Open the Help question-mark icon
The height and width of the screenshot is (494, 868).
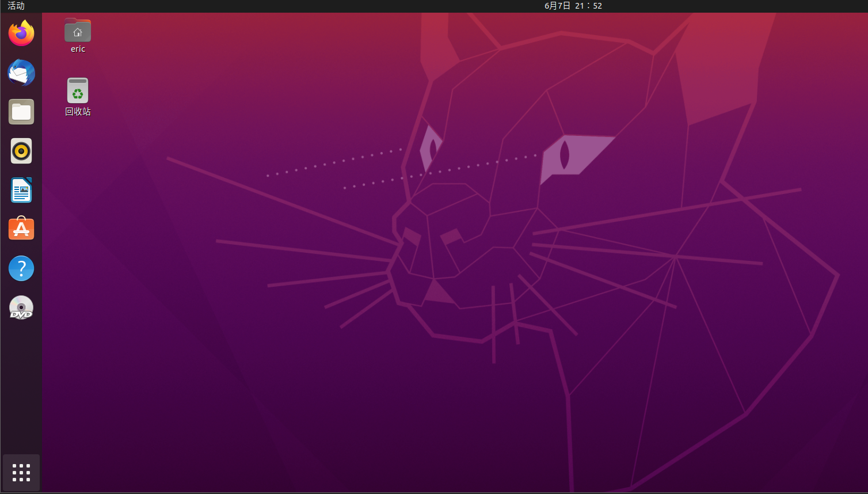tap(21, 268)
